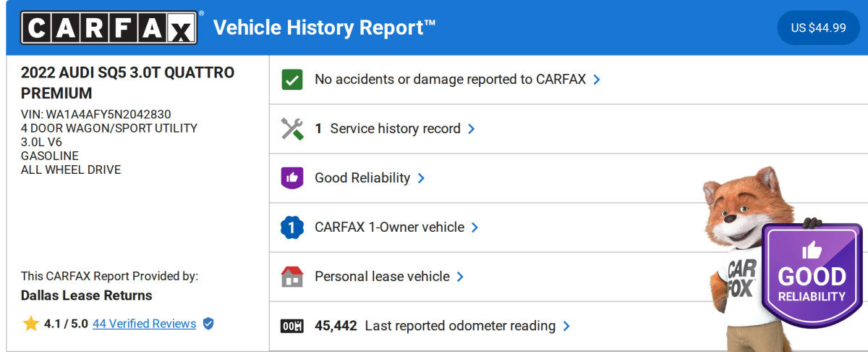Click the blue 1-Owner badge icon

tap(292, 227)
